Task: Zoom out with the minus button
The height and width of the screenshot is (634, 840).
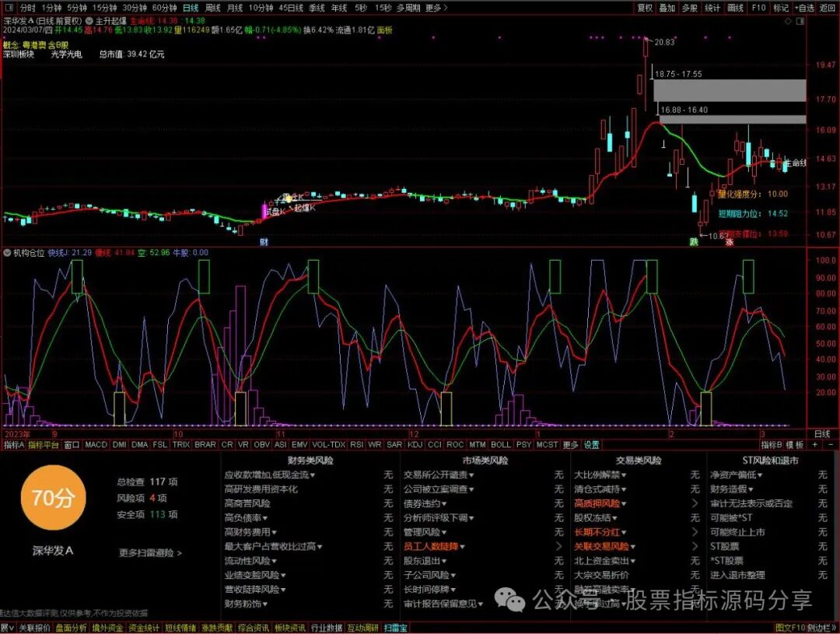Action: click(831, 445)
